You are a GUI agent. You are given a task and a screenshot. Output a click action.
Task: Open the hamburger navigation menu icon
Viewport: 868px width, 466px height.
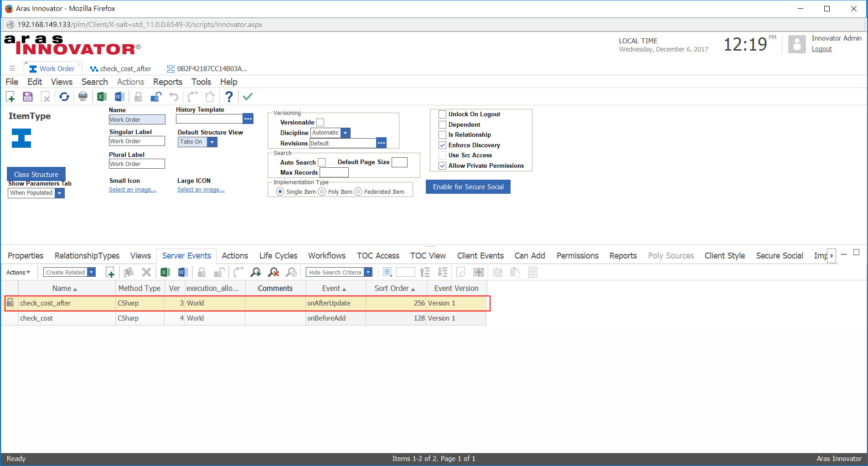12,68
